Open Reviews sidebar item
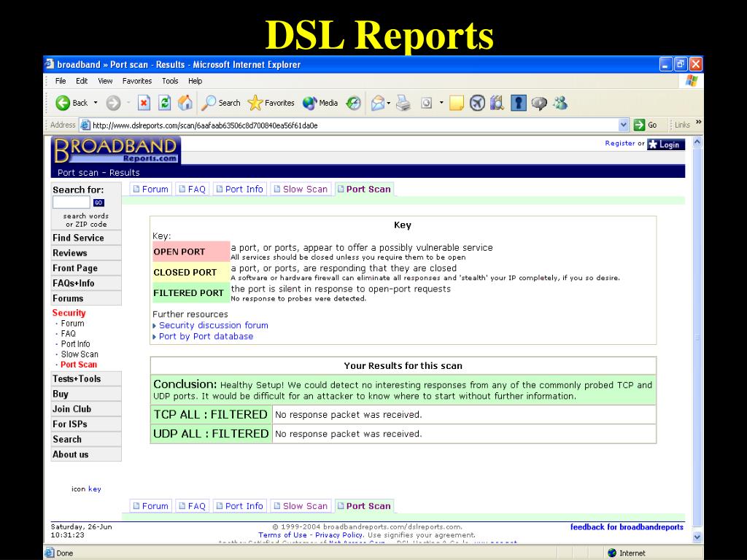Viewport: 747px width, 560px height. coord(86,253)
